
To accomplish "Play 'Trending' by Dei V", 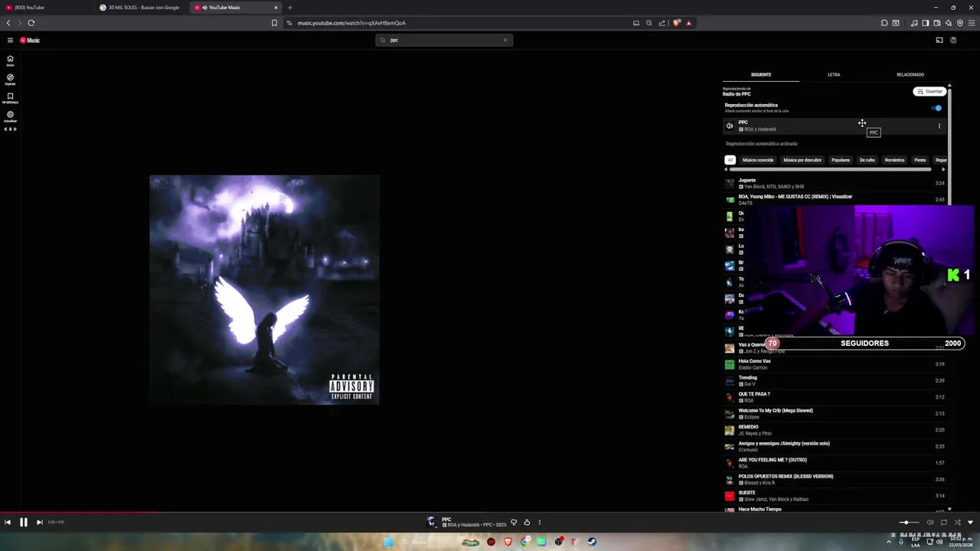I will pyautogui.click(x=835, y=380).
